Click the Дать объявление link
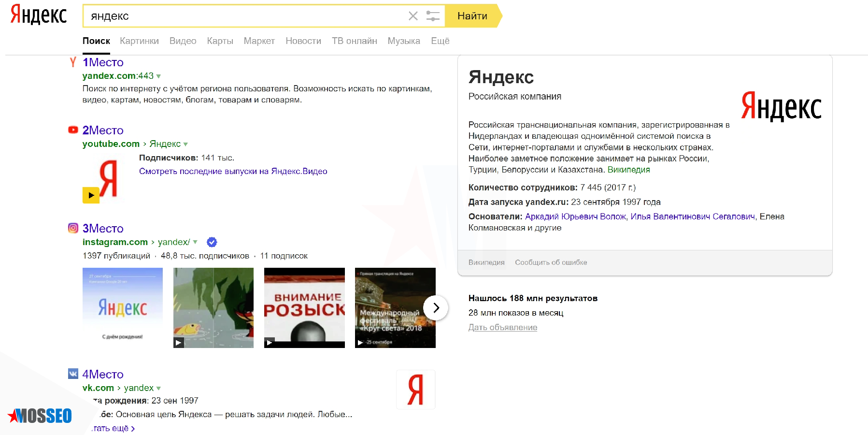Viewport: 868px width, 435px height. point(502,327)
